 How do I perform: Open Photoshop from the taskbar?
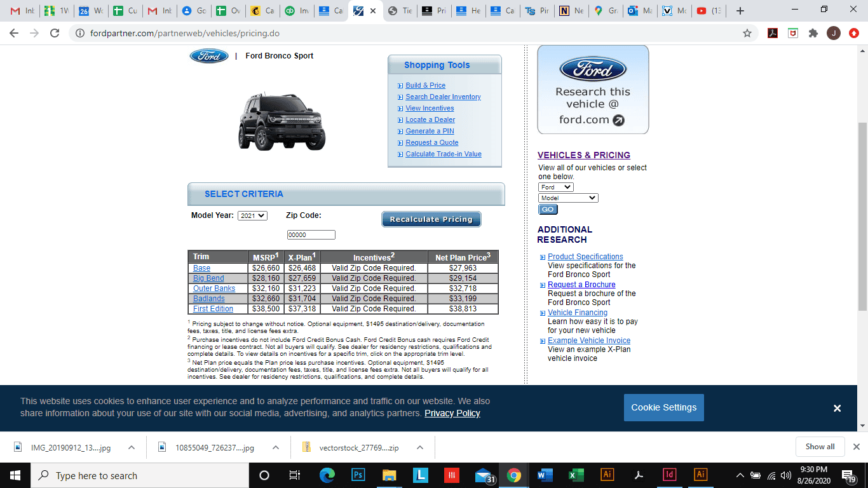click(x=358, y=475)
